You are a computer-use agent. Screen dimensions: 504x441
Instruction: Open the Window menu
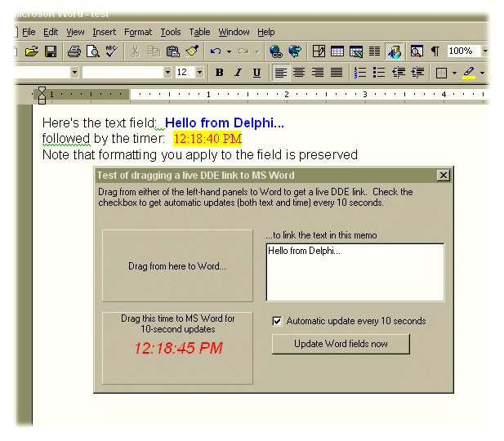coord(234,32)
